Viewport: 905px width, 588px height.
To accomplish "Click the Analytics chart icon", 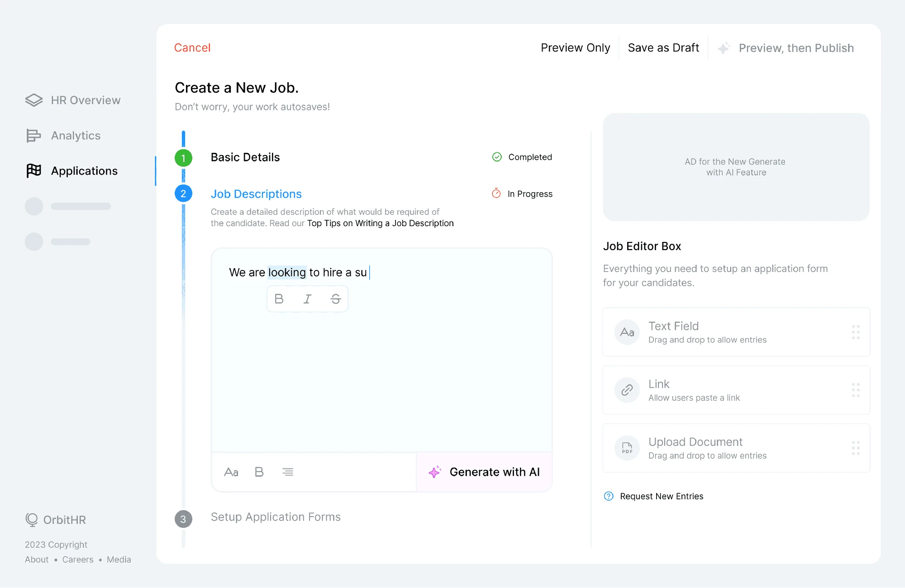I will 33,136.
